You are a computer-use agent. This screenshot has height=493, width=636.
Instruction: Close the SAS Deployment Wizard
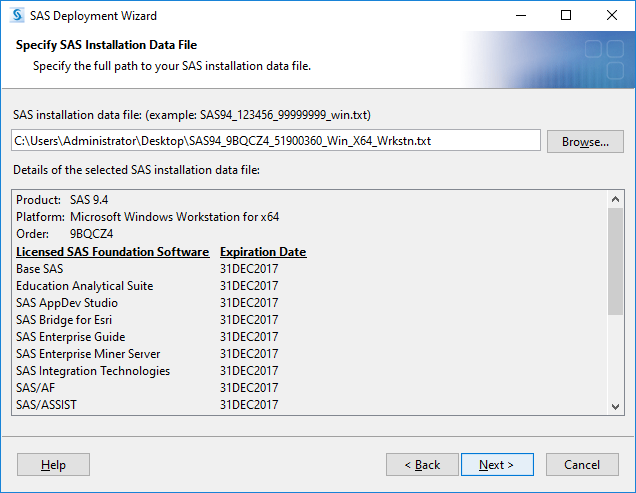click(612, 15)
